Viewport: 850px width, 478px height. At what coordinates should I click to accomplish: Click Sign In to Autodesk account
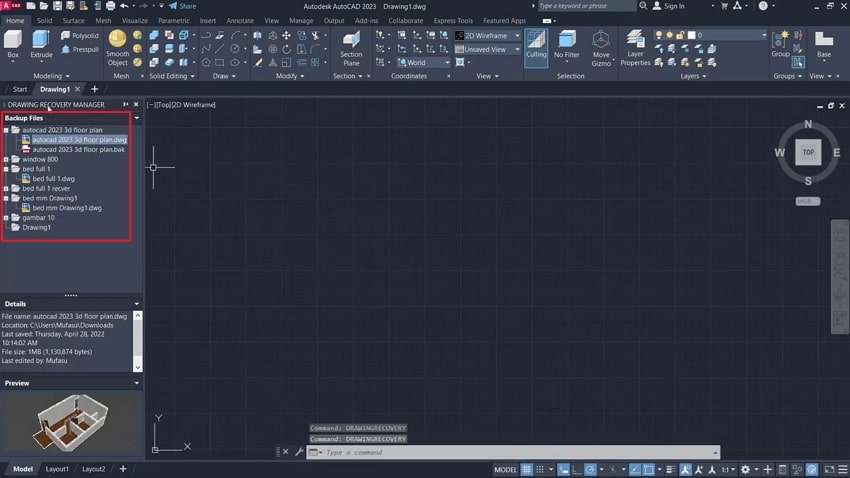point(668,6)
